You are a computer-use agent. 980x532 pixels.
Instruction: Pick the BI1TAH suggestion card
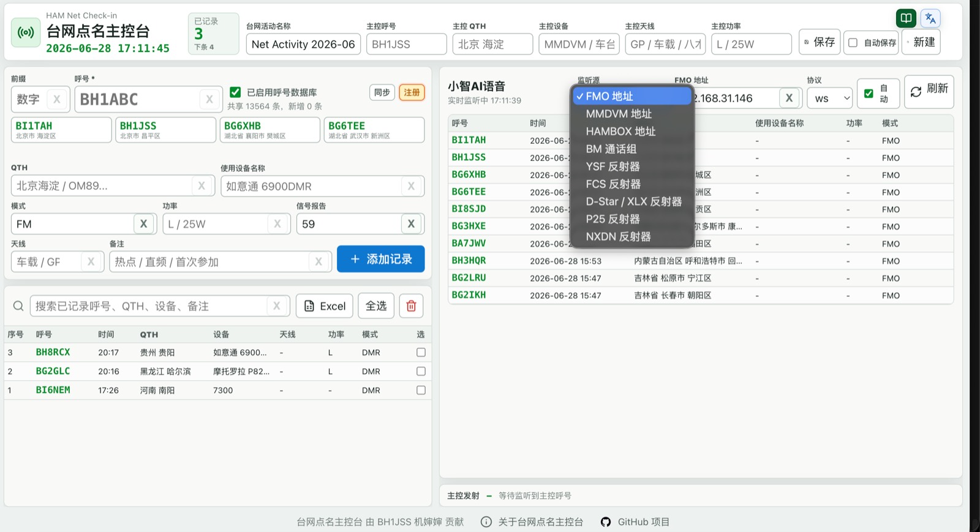pos(61,130)
